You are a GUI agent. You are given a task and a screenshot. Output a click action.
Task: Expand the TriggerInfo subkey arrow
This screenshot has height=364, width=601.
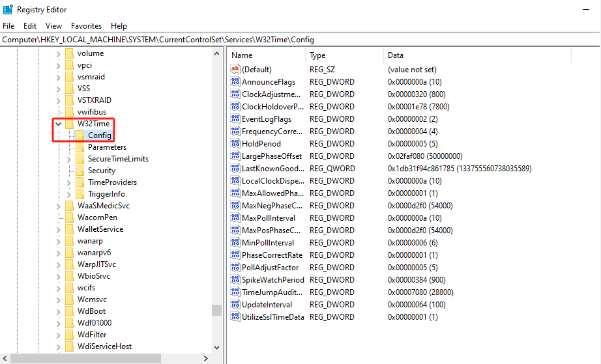[x=70, y=194]
